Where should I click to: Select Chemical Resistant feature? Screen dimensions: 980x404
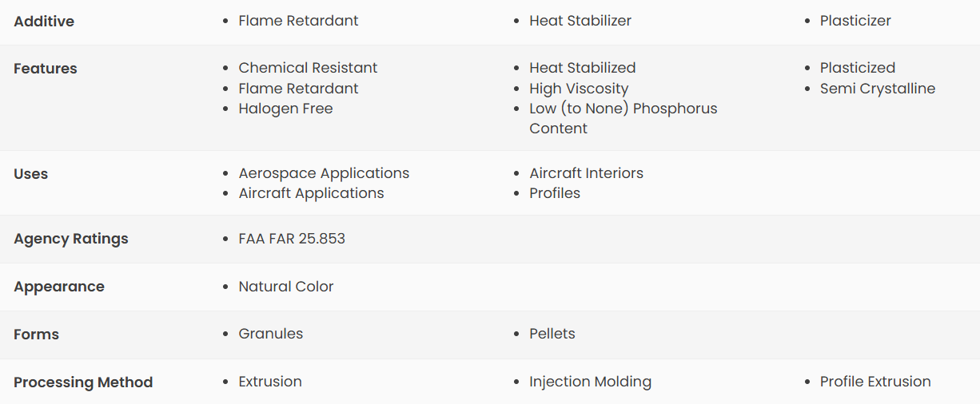click(308, 68)
